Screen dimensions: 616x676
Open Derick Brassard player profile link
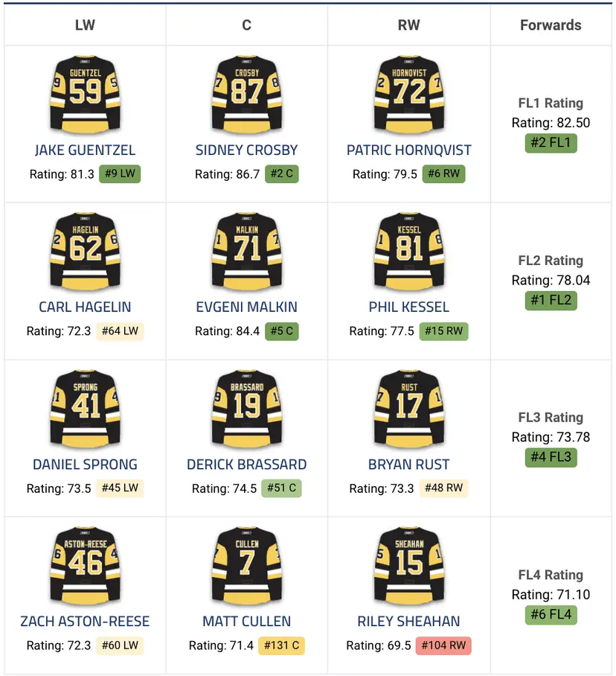click(x=246, y=464)
